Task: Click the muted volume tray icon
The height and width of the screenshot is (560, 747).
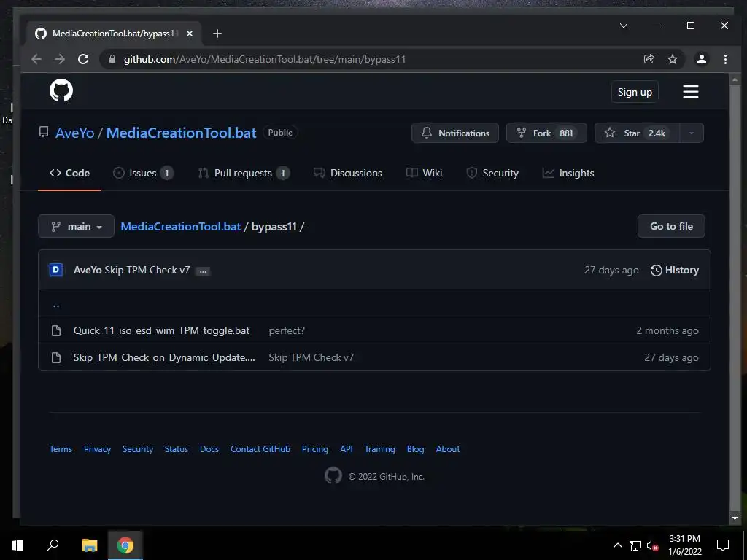Action: (x=652, y=545)
